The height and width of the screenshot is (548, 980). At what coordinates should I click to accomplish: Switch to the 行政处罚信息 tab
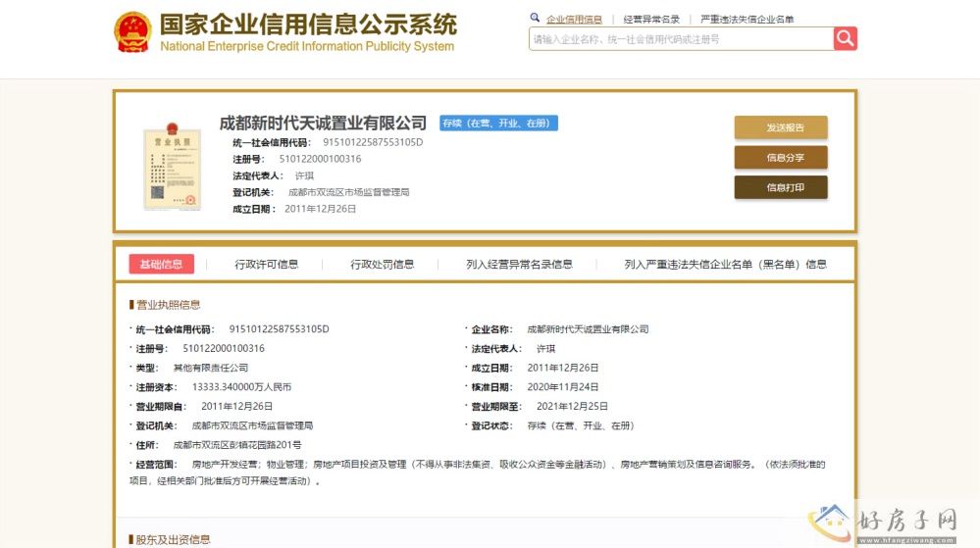coord(382,265)
